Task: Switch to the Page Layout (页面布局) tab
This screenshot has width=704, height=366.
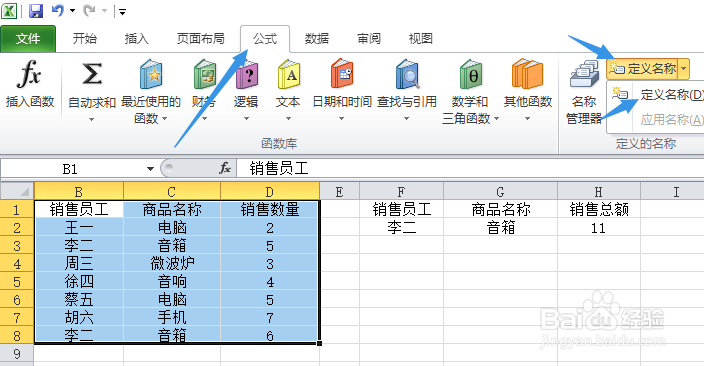Action: [x=201, y=39]
